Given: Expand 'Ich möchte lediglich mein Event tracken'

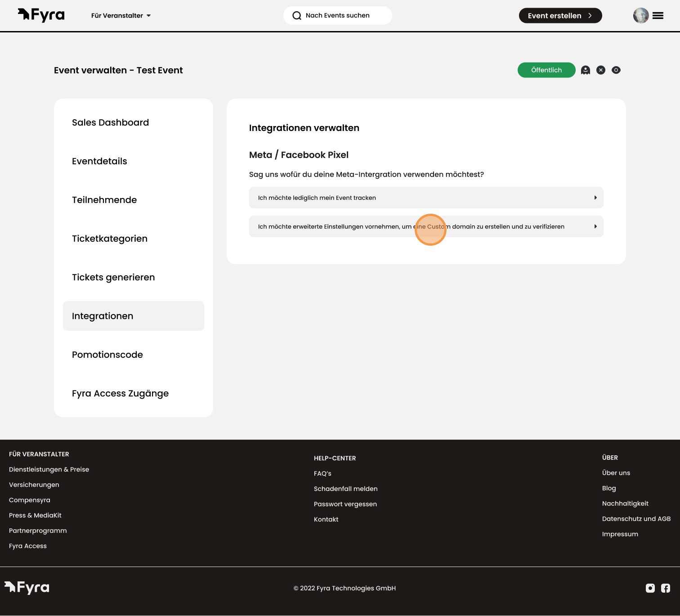Looking at the screenshot, I should pos(426,198).
